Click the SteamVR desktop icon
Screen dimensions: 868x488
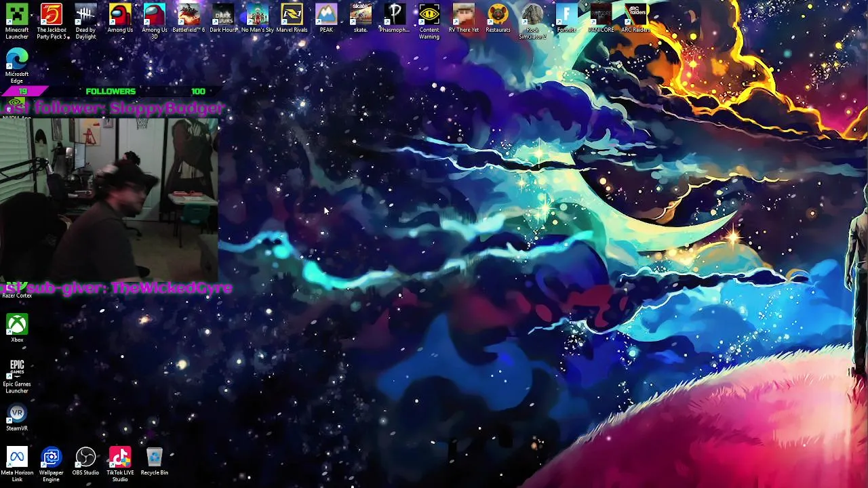pyautogui.click(x=17, y=417)
